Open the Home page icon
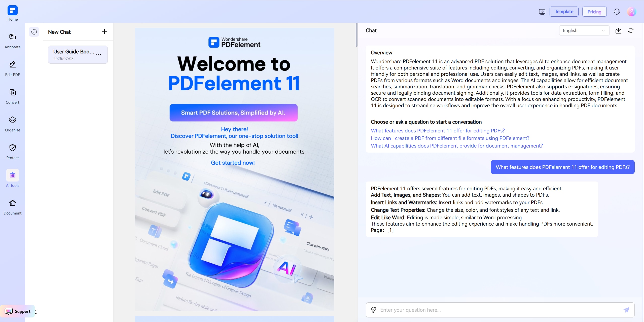This screenshot has width=644, height=322. pyautogui.click(x=12, y=11)
